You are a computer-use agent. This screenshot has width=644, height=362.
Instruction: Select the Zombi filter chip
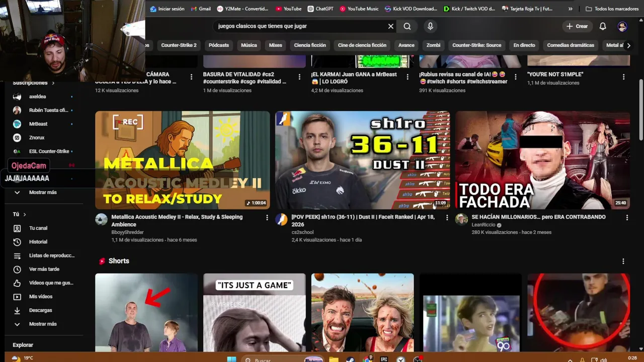click(x=433, y=45)
